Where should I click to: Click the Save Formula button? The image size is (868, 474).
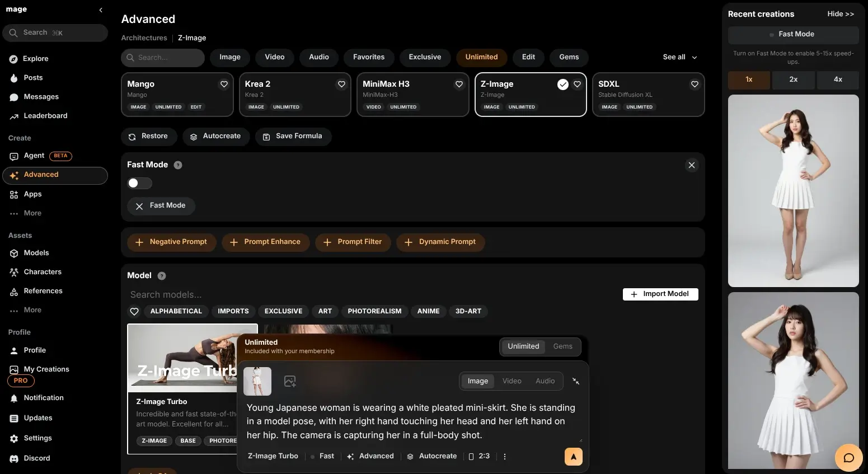(x=293, y=137)
